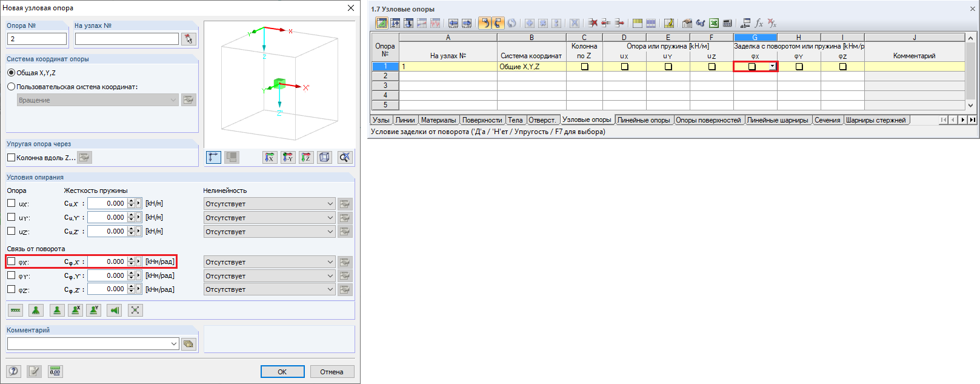Tick the uY checkbox in table row 1

pos(668,67)
